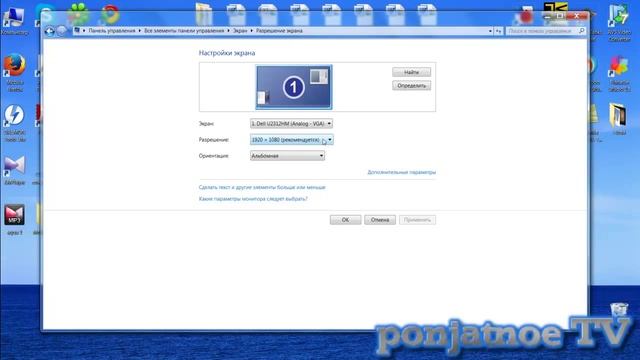Open link to make text larger or smaller
This screenshot has width=640, height=360.
[x=262, y=187]
